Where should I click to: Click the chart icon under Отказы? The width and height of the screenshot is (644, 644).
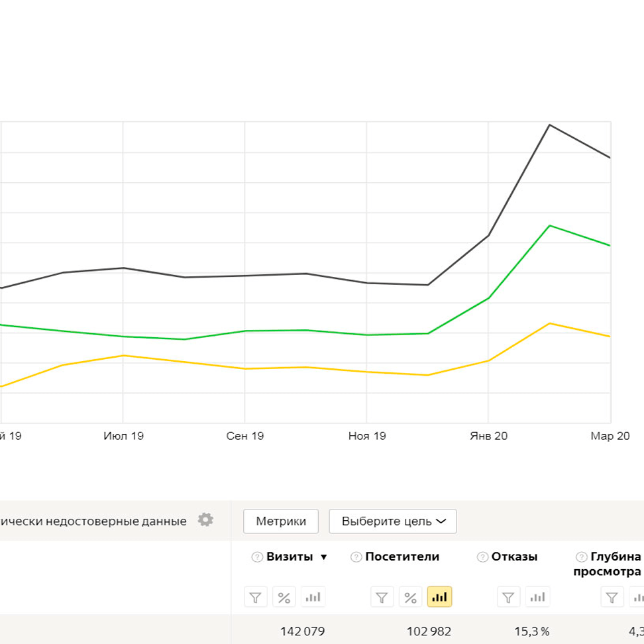(x=537, y=597)
